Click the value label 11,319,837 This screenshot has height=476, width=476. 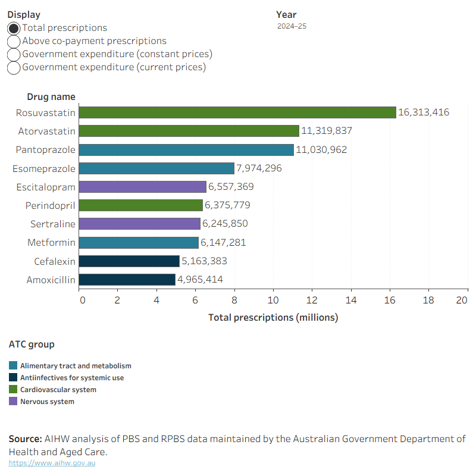click(x=327, y=131)
